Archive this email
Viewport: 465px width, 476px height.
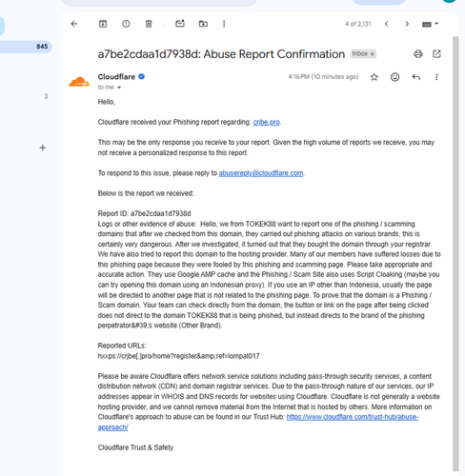point(103,24)
